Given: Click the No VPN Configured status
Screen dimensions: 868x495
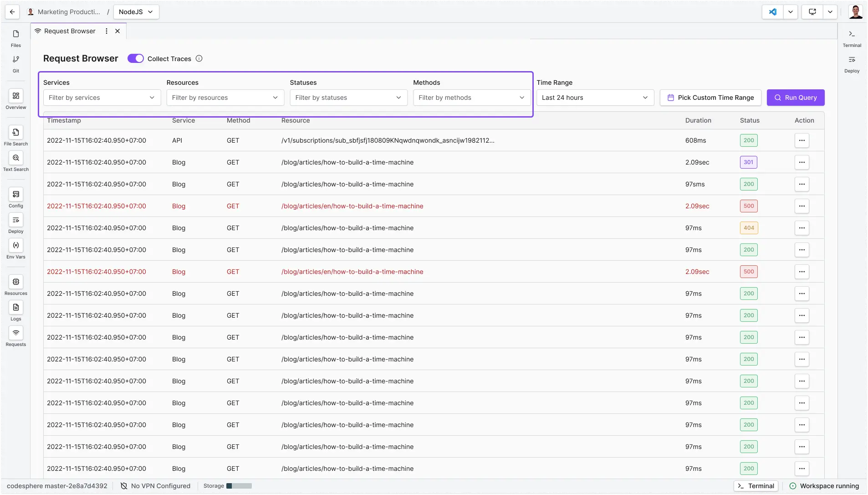Looking at the screenshot, I should point(155,486).
